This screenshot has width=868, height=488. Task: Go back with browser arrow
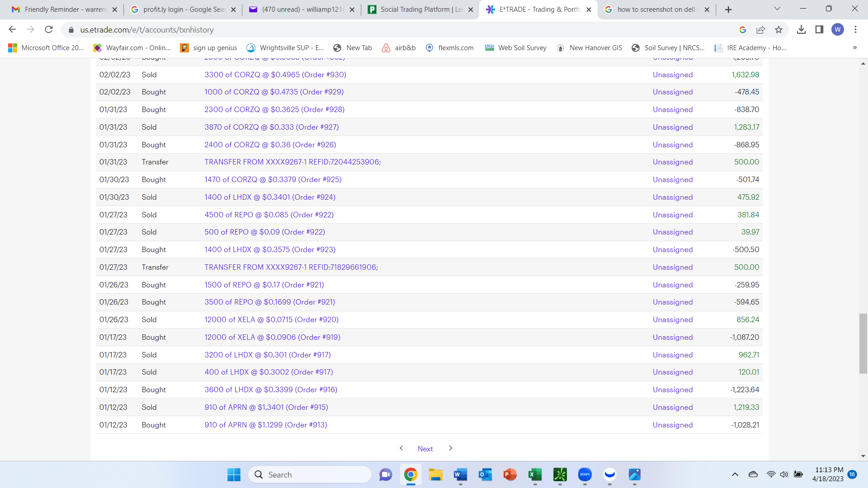click(x=12, y=30)
